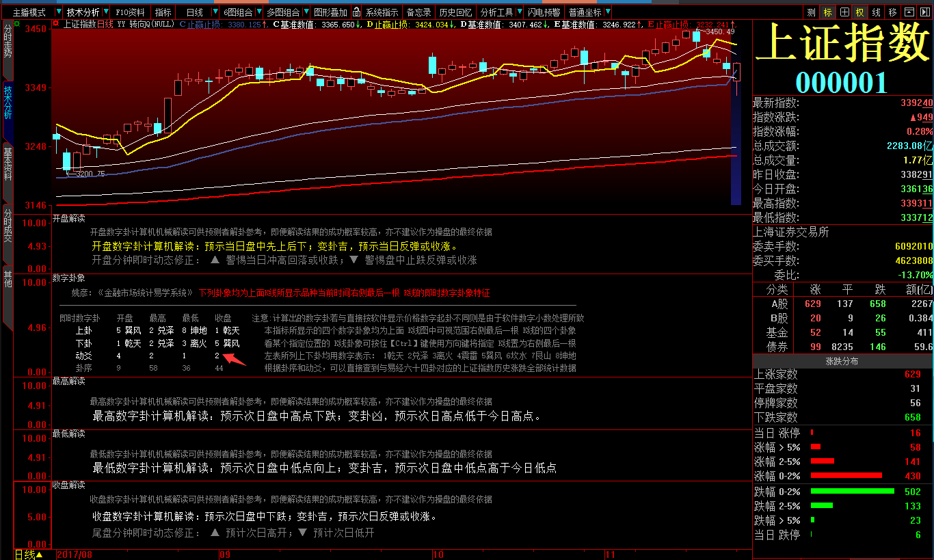Open the 指标 menu
Viewport: 934px width, 560px height.
163,12
